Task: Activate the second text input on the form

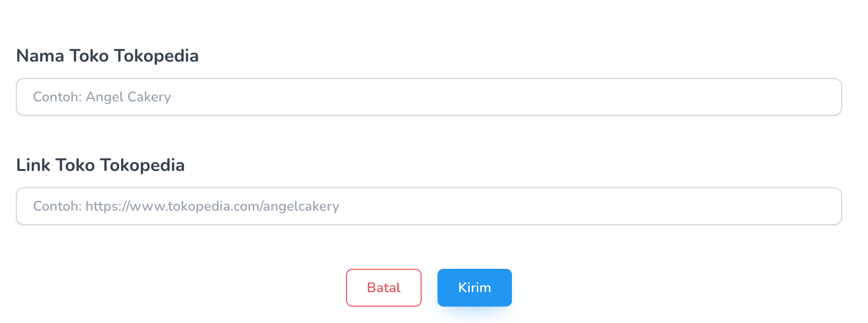Action: point(429,206)
